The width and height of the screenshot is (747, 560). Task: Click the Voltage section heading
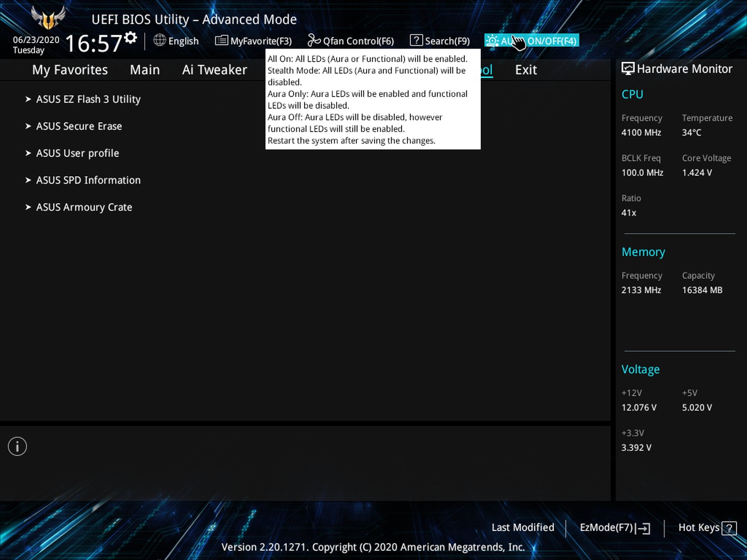pyautogui.click(x=641, y=370)
